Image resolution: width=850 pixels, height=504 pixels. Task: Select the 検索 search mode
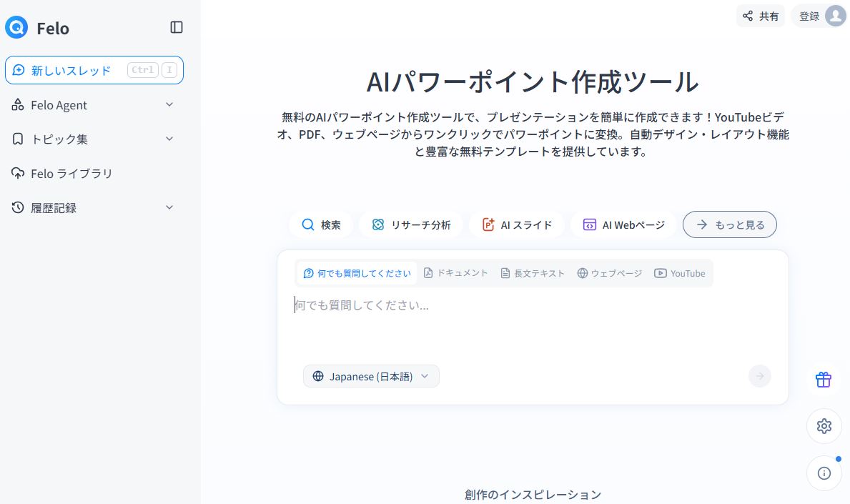click(321, 224)
